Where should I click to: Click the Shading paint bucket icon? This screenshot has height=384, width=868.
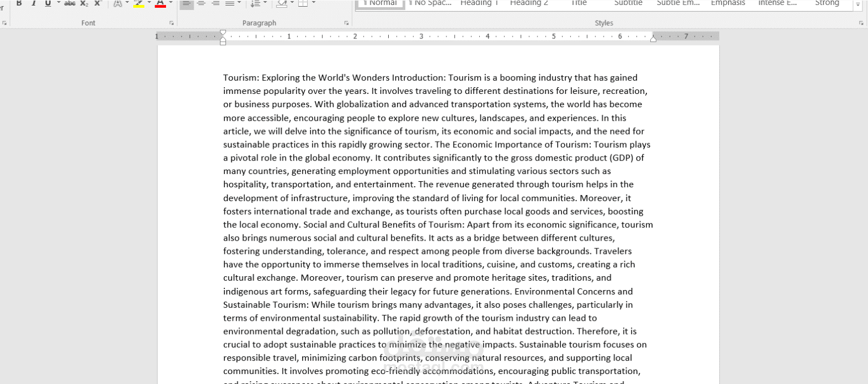coord(282,3)
